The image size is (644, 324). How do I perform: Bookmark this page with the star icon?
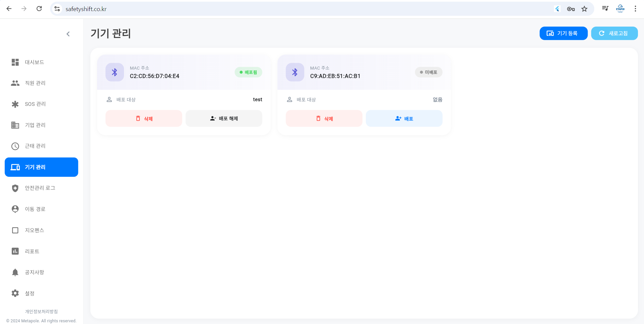(585, 9)
